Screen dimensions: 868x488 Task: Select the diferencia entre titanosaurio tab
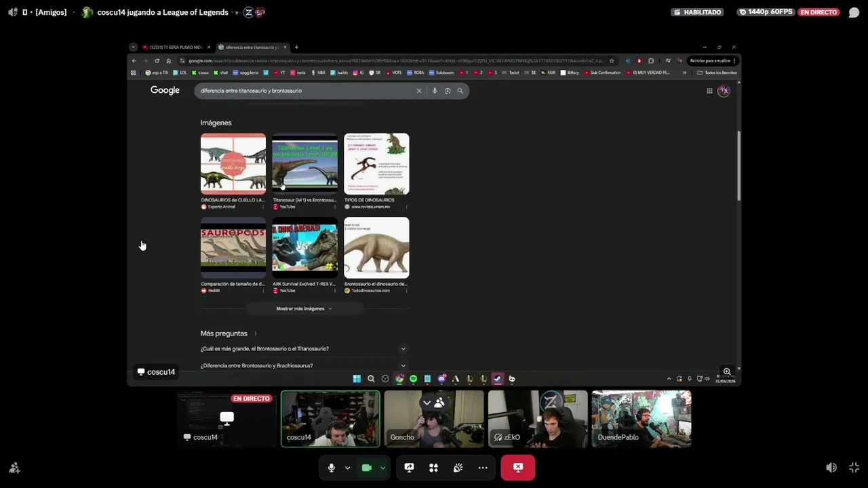252,47
